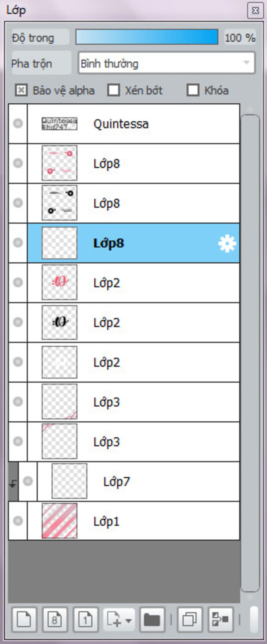
Task: Enable the Khóa checkbox
Action: [193, 90]
